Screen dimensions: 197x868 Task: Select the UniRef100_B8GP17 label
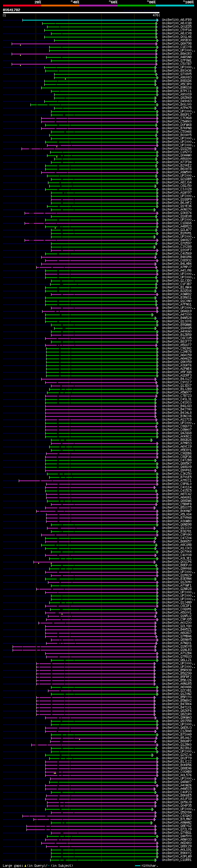coord(177,115)
